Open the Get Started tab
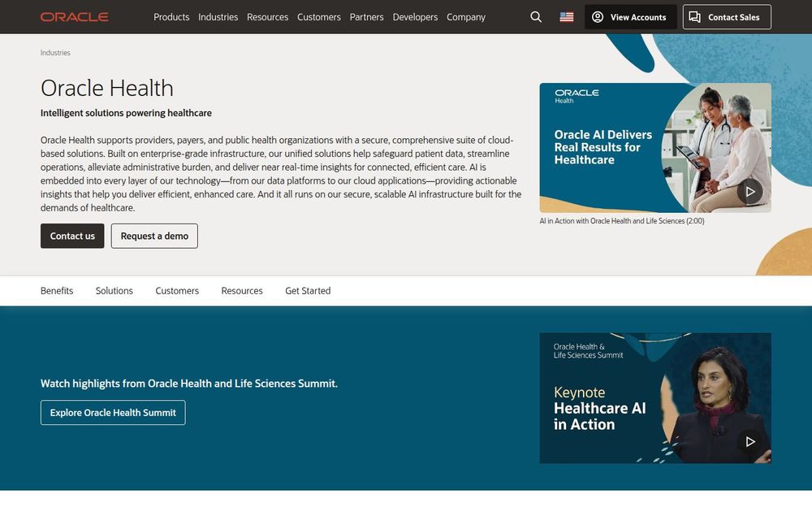Viewport: 812px width, 508px height. pos(307,290)
